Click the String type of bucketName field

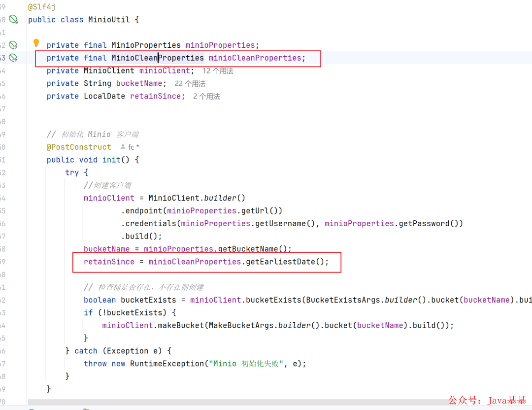[98, 83]
